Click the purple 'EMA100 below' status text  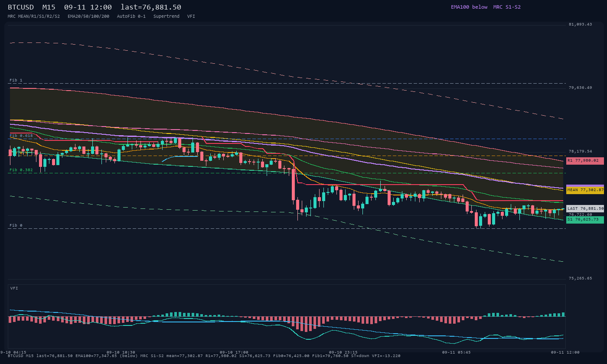469,7
